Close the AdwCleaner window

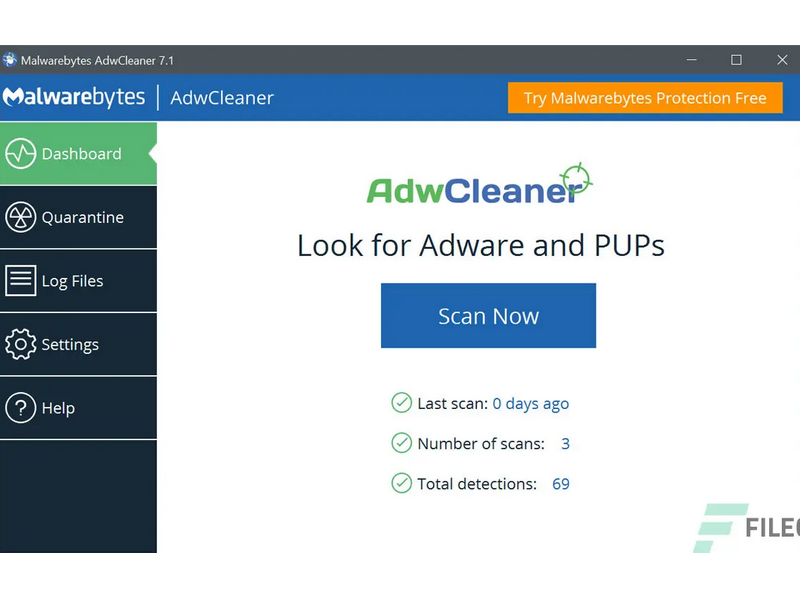tap(782, 60)
